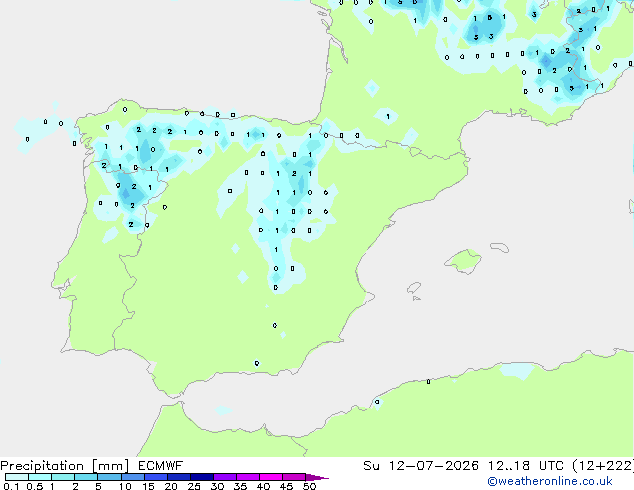
Task: Click the 35–40 mm legend color box
Action: pos(247,477)
